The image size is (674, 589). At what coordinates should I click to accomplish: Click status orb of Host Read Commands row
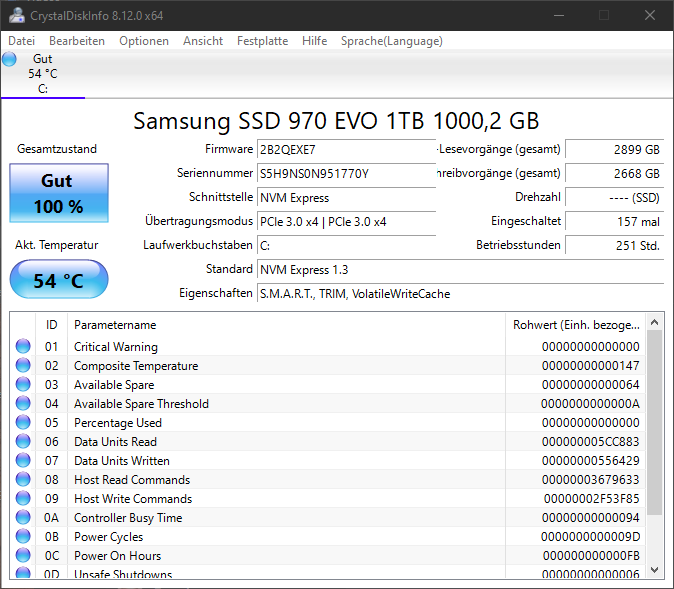pyautogui.click(x=23, y=479)
